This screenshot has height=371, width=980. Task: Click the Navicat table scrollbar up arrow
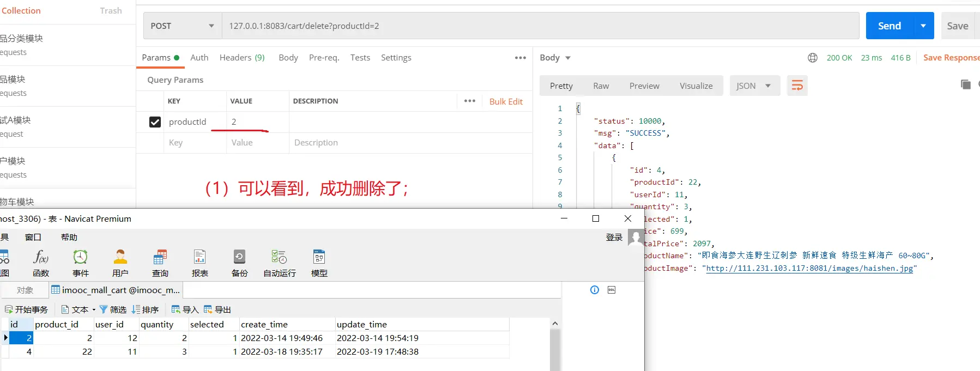tap(555, 324)
